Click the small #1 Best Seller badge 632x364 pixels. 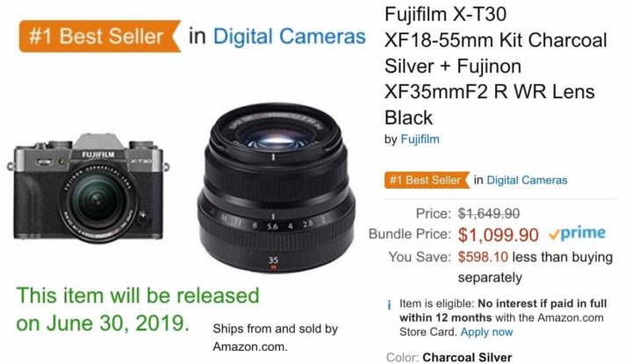(x=427, y=180)
